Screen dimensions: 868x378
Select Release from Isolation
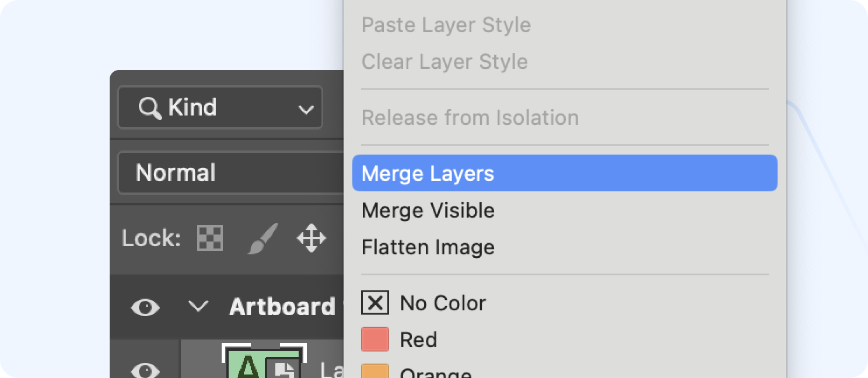tap(470, 117)
